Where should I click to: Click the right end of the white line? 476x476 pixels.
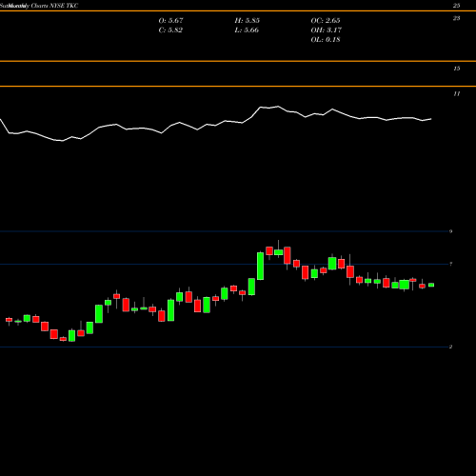tap(431, 119)
